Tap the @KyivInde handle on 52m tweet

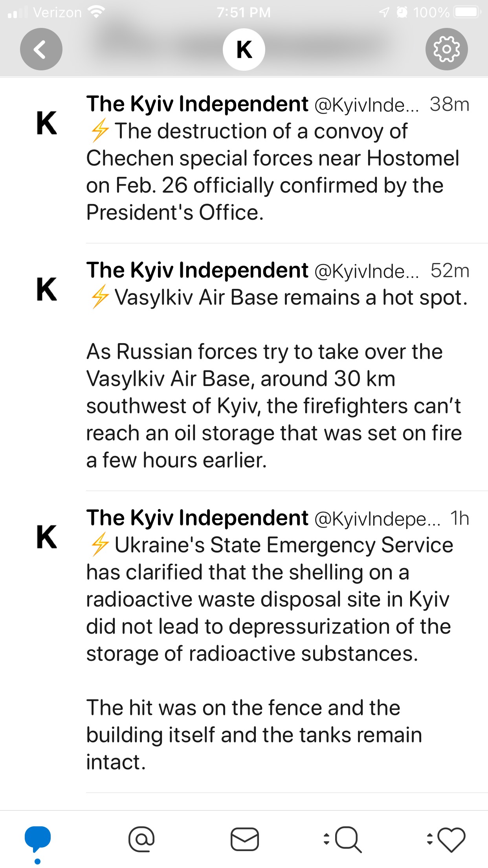click(366, 271)
